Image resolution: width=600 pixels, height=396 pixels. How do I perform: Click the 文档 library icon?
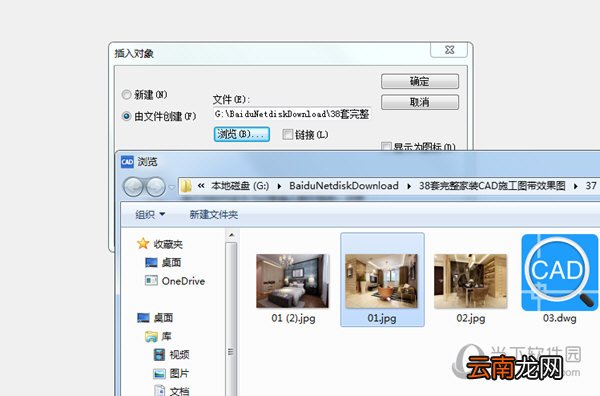pos(159,390)
